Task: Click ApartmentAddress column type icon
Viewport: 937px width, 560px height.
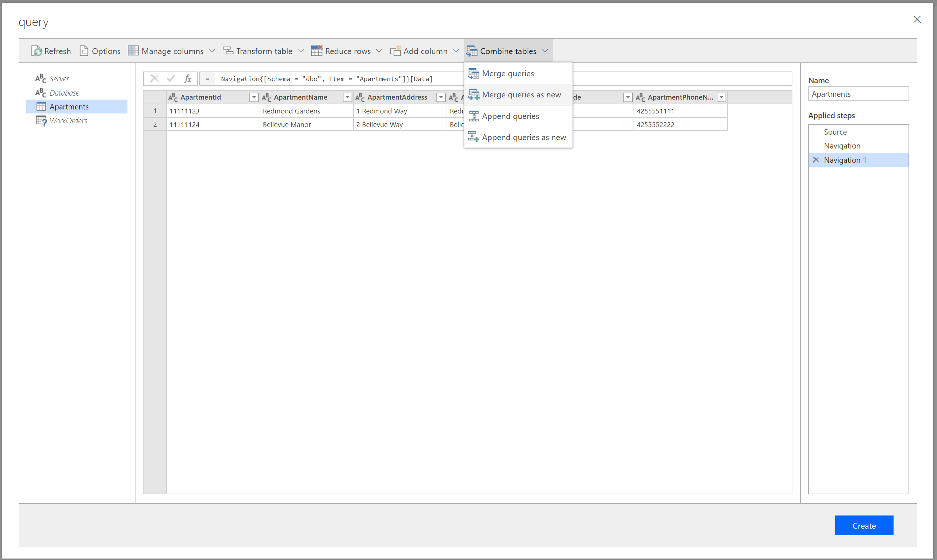Action: [x=360, y=97]
